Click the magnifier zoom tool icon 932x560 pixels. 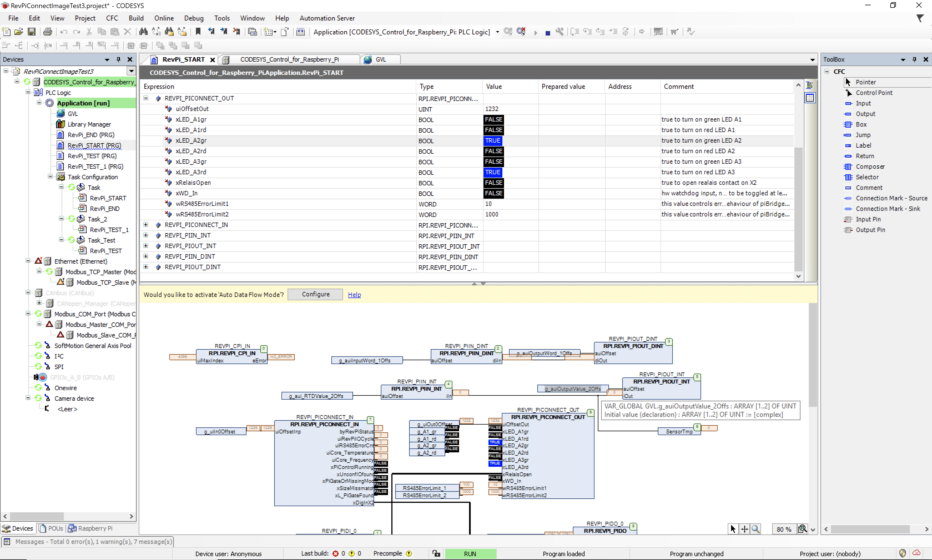click(755, 529)
